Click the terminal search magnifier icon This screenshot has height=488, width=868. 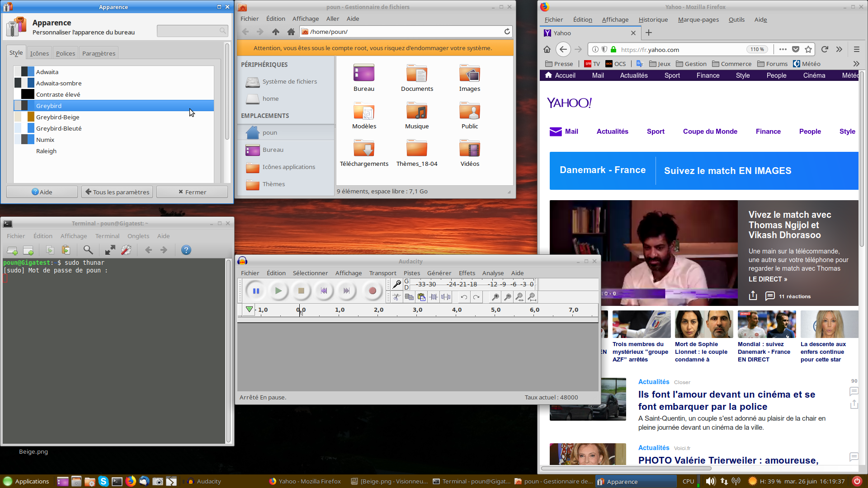(88, 250)
